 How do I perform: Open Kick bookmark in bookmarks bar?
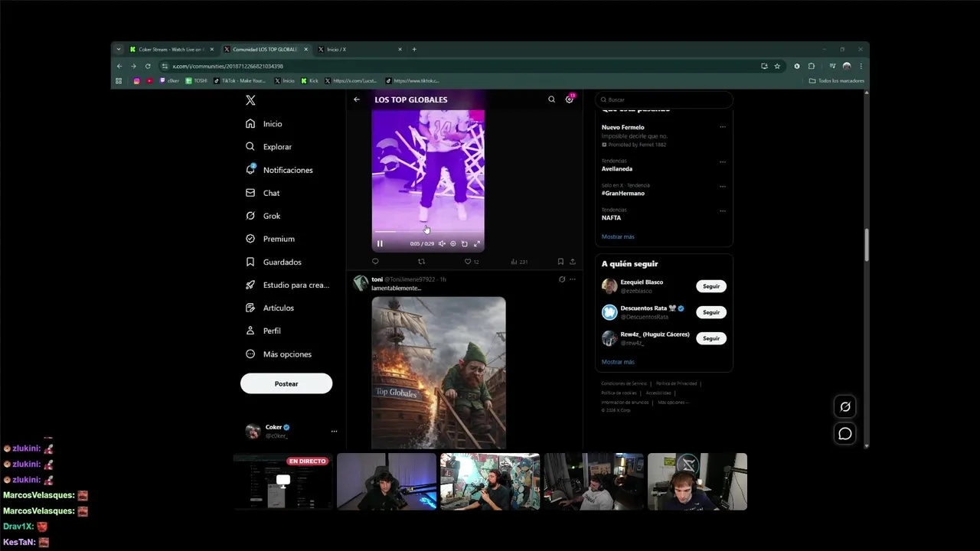(x=309, y=81)
